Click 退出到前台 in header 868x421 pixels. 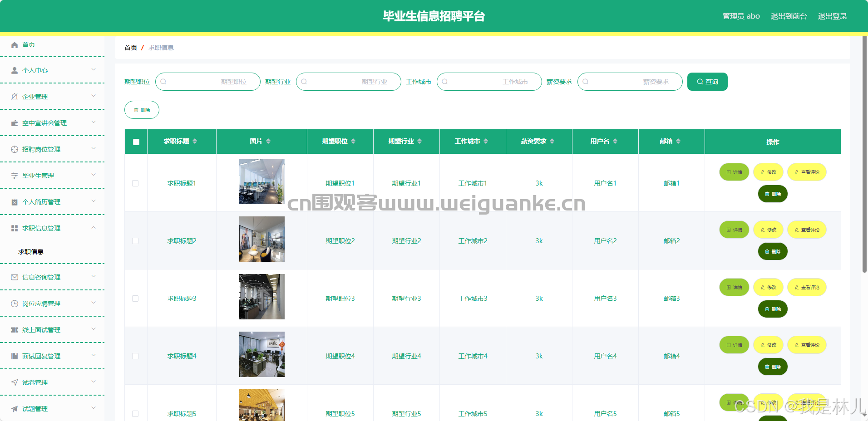(x=789, y=16)
